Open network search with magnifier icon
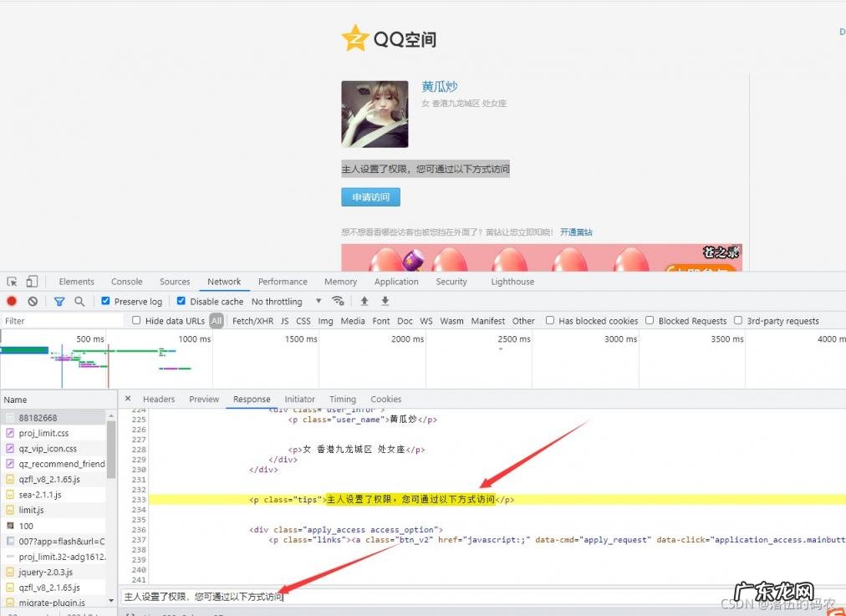Screen dimensions: 846x616 [x=79, y=302]
